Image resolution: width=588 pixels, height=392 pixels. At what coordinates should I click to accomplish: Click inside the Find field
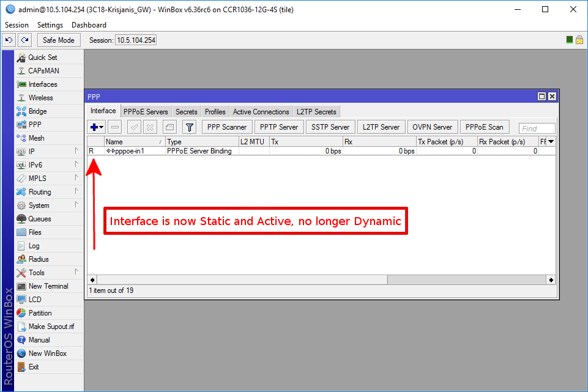537,128
